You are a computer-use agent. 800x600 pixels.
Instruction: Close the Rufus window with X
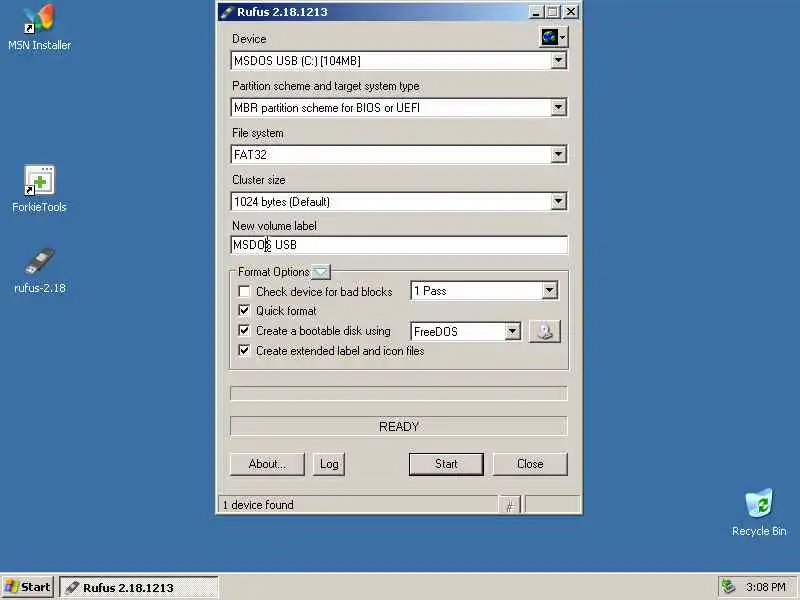click(571, 12)
